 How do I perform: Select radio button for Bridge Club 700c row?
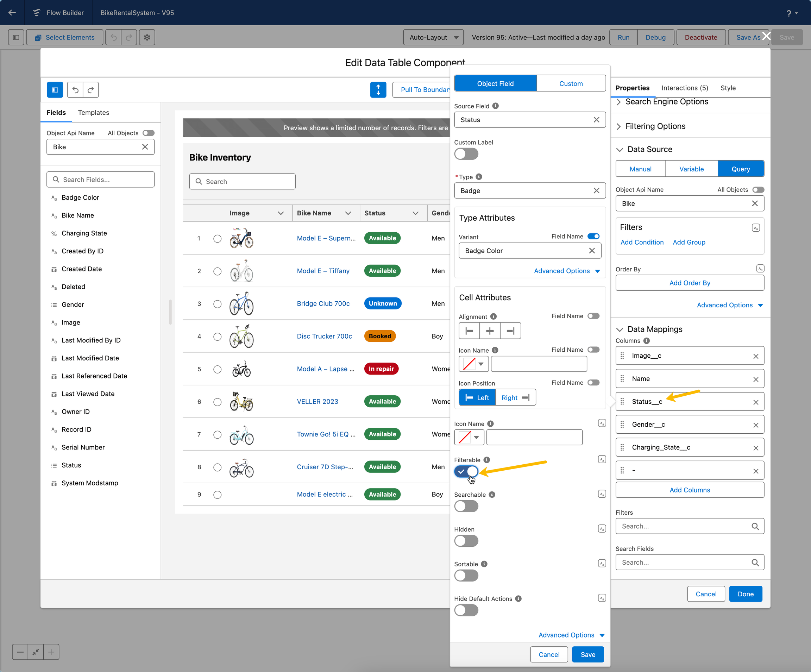tap(218, 304)
